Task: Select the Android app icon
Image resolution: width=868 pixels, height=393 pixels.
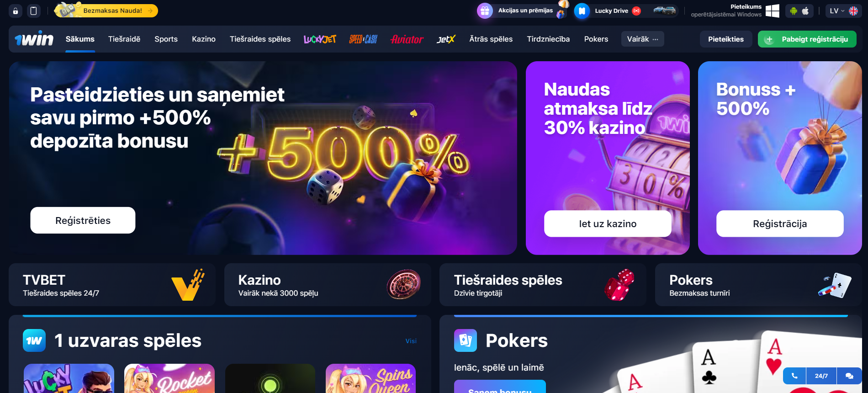Action: 794,11
